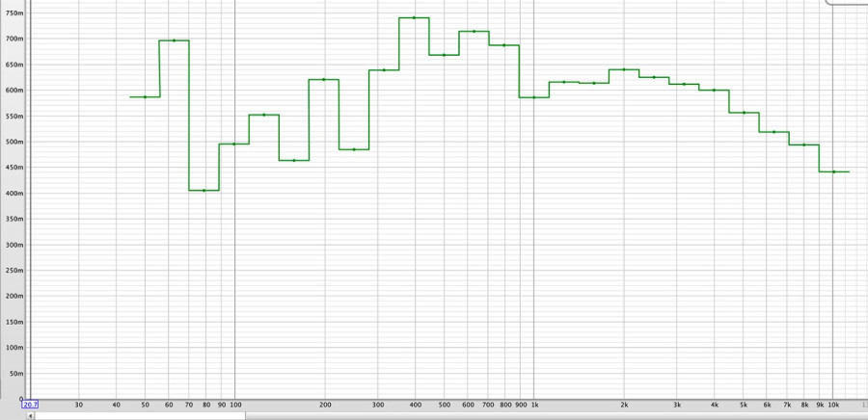The image size is (868, 420).
Task: Click the data point at 200 Hz
Action: tap(324, 80)
